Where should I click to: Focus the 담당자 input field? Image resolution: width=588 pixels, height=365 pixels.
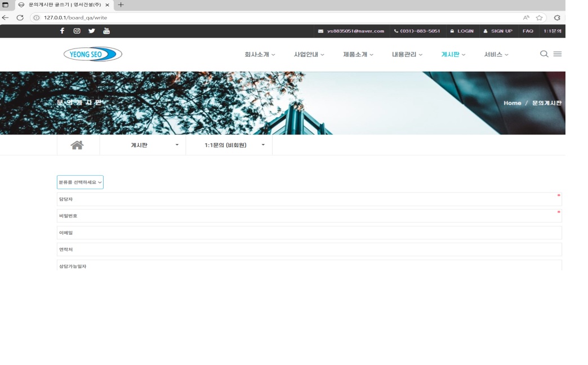pos(309,199)
